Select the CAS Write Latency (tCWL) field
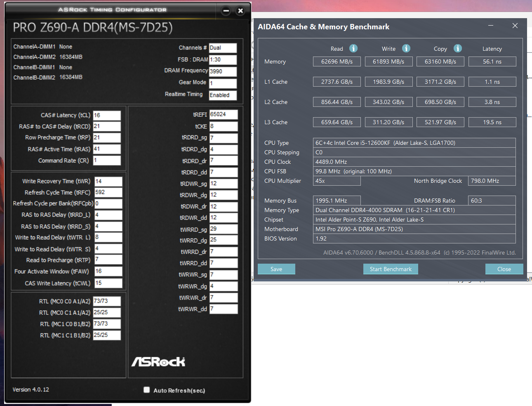The image size is (532, 406). coord(108,283)
